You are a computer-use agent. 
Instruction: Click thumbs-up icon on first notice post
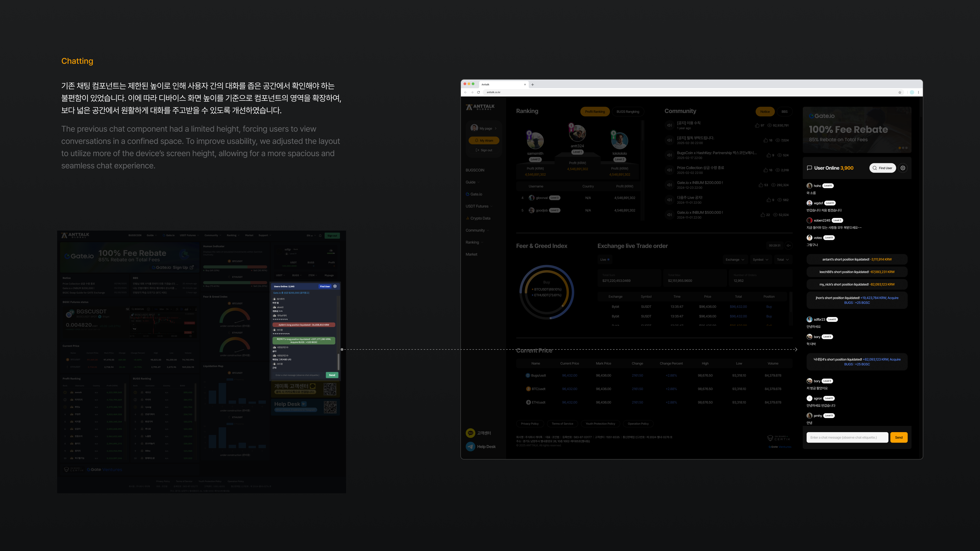pyautogui.click(x=757, y=126)
